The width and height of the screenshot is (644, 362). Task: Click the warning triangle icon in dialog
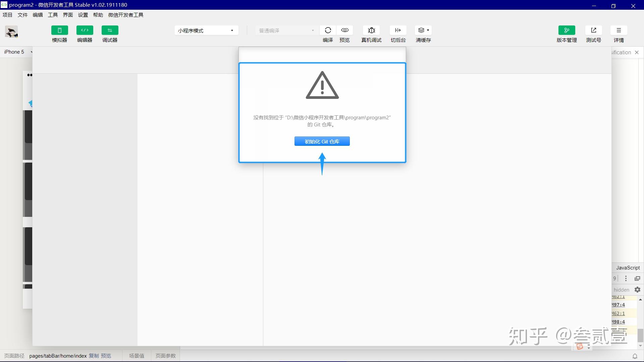(322, 85)
